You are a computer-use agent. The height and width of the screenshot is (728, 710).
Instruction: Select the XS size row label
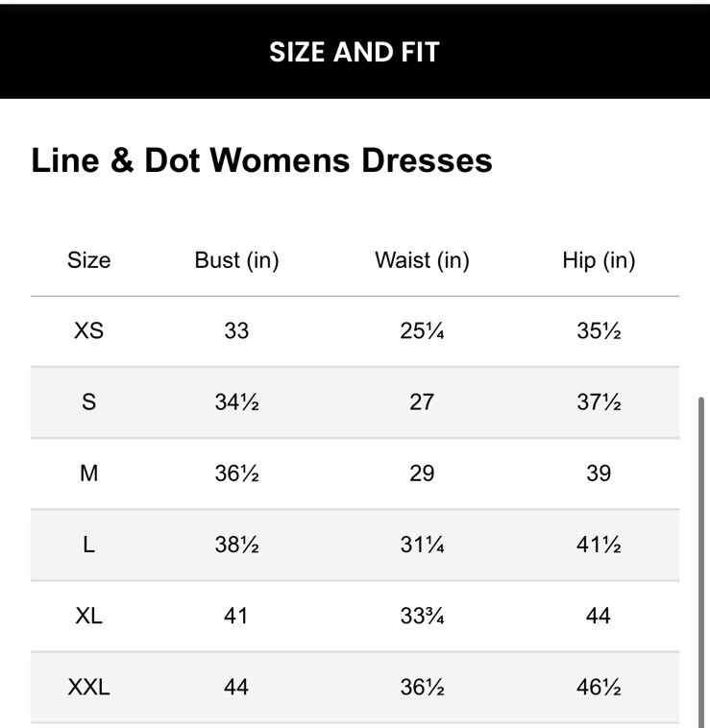pyautogui.click(x=88, y=331)
